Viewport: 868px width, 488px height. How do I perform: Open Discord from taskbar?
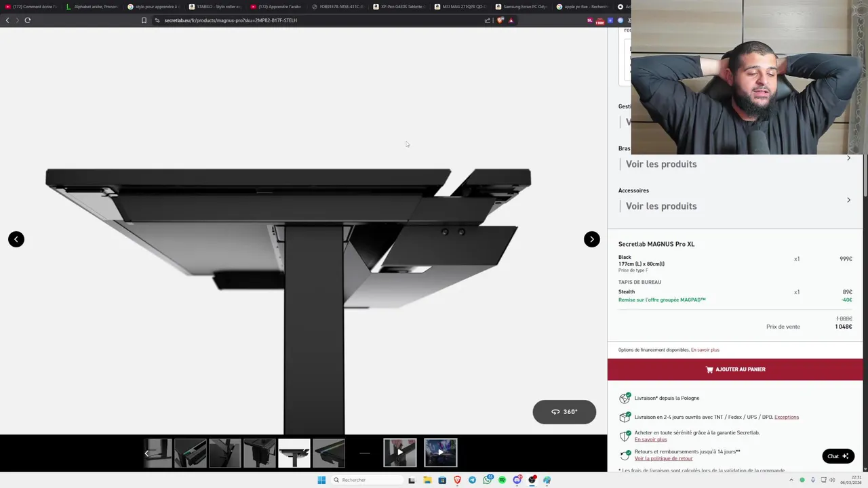pos(517,480)
